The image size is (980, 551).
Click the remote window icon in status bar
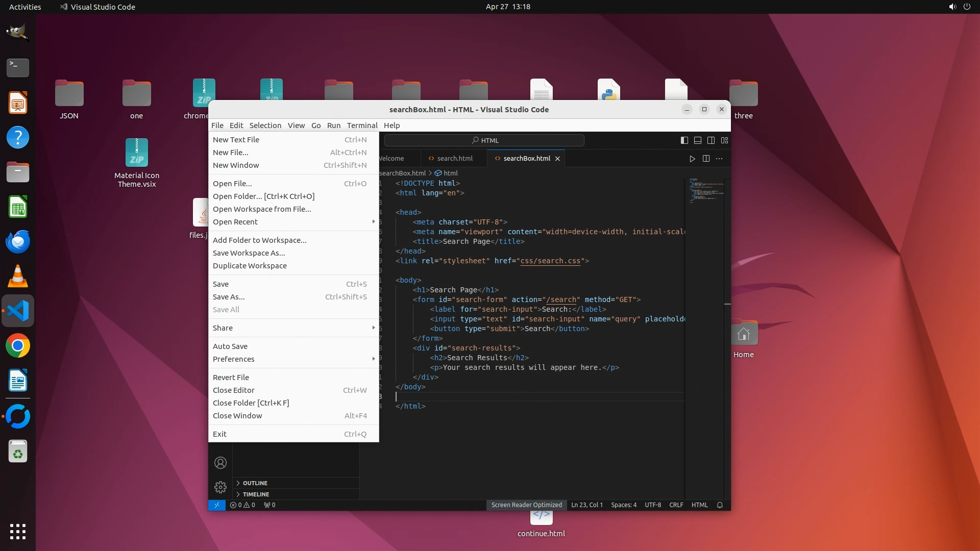[x=216, y=505]
